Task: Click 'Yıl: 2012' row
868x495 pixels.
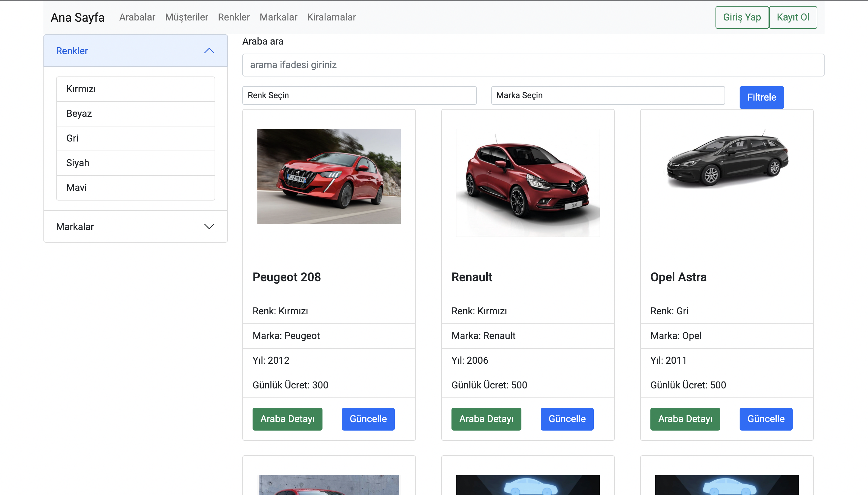Action: point(329,361)
